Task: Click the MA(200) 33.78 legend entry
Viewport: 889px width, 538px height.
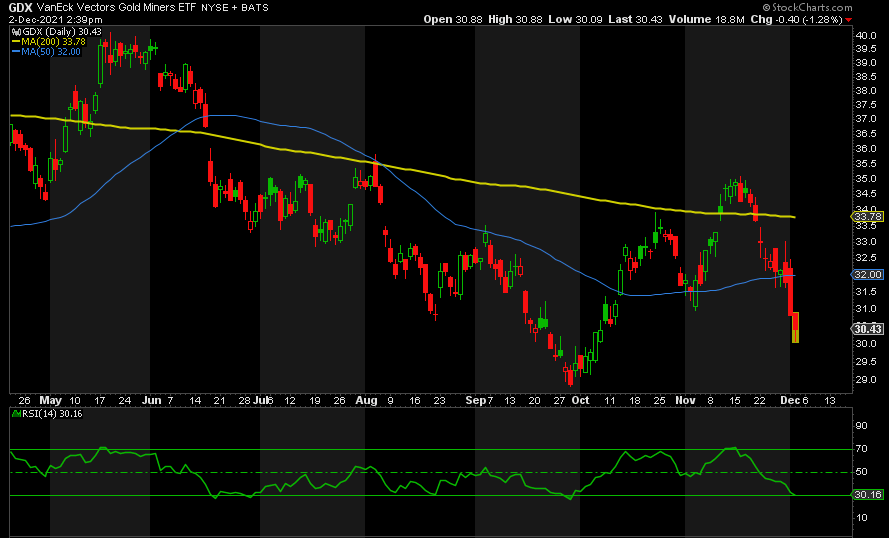Action: tap(49, 41)
